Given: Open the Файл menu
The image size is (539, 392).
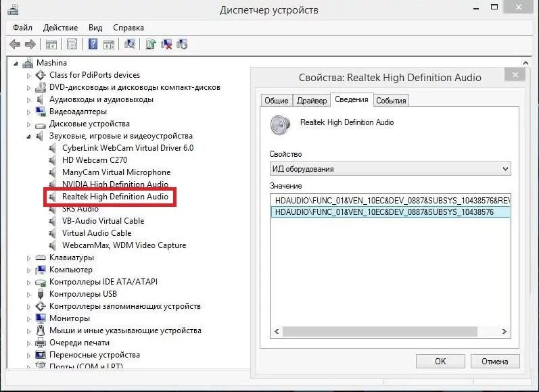Looking at the screenshot, I should [x=23, y=28].
